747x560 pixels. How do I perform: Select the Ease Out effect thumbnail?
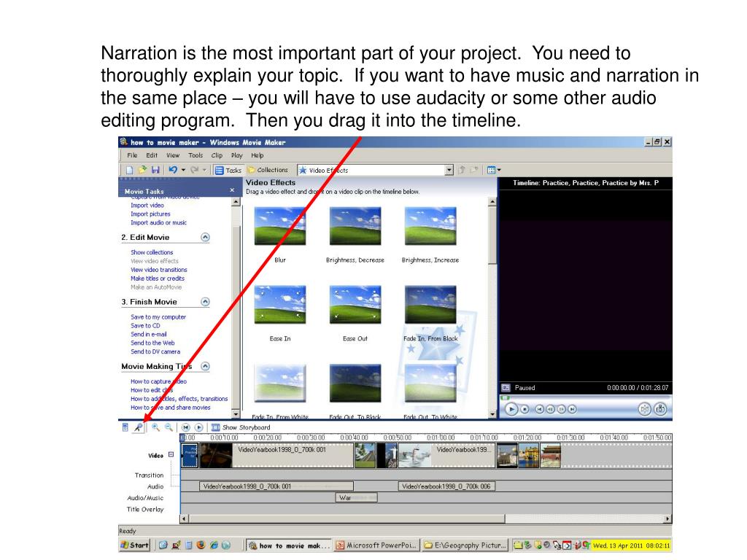355,305
